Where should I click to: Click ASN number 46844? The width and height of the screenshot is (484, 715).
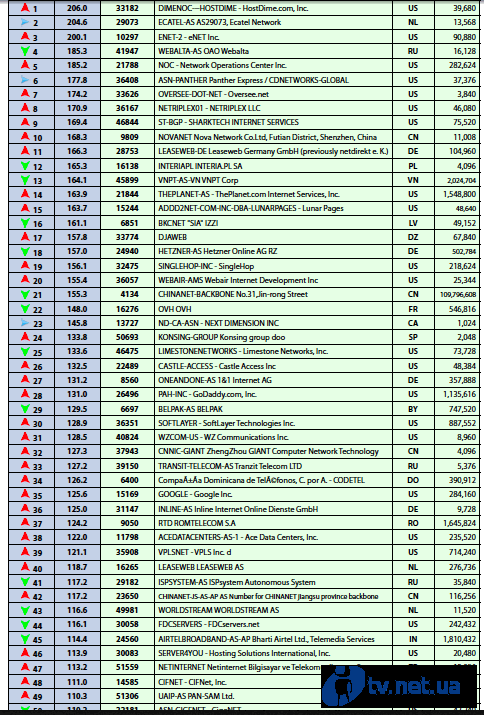tap(127, 122)
